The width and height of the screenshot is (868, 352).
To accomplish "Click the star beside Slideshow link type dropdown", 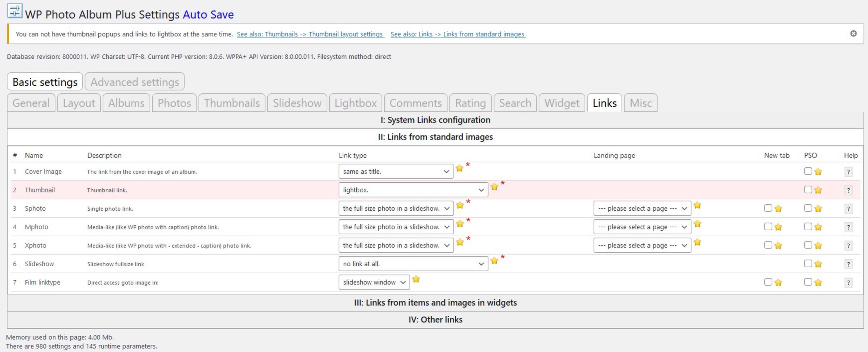I will [x=494, y=260].
